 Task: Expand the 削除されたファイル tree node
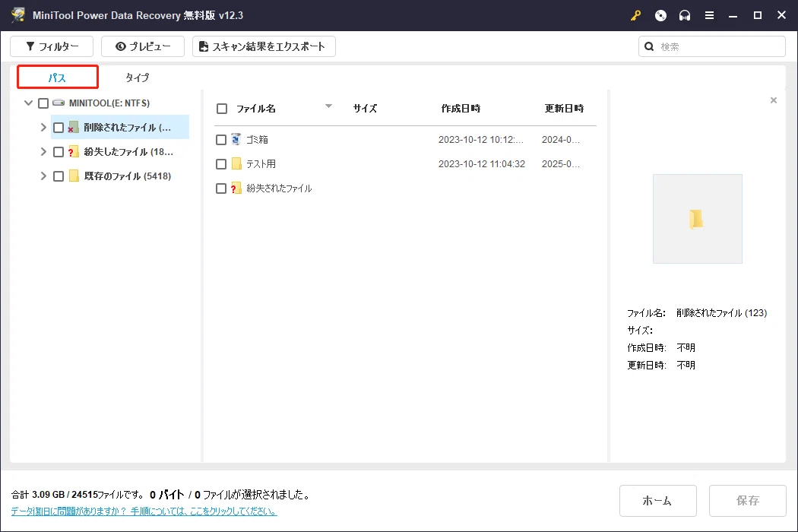43,127
